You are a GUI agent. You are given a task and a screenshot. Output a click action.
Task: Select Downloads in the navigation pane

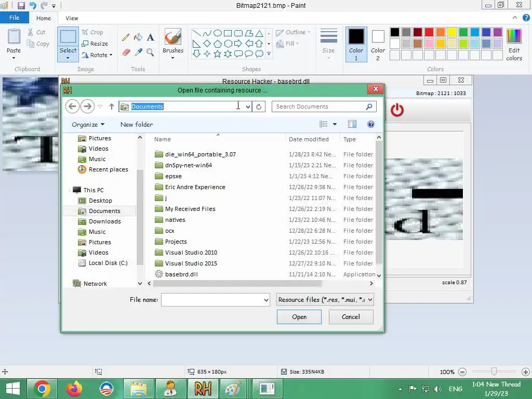click(x=105, y=221)
